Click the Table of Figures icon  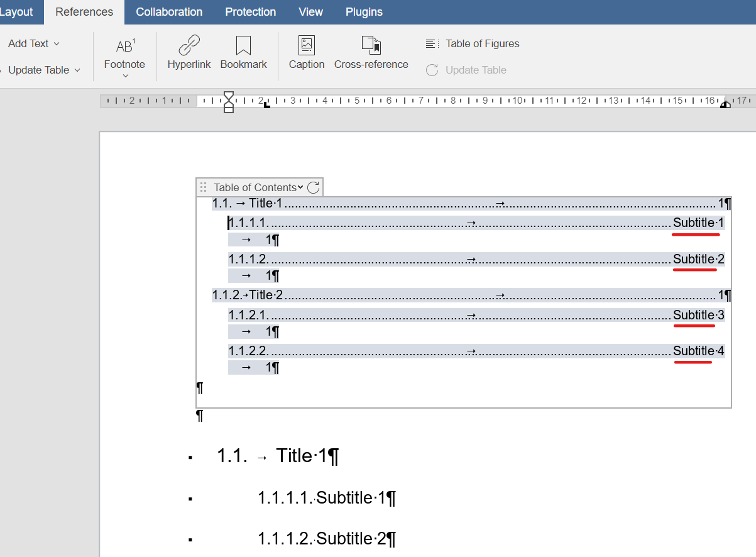coord(431,43)
